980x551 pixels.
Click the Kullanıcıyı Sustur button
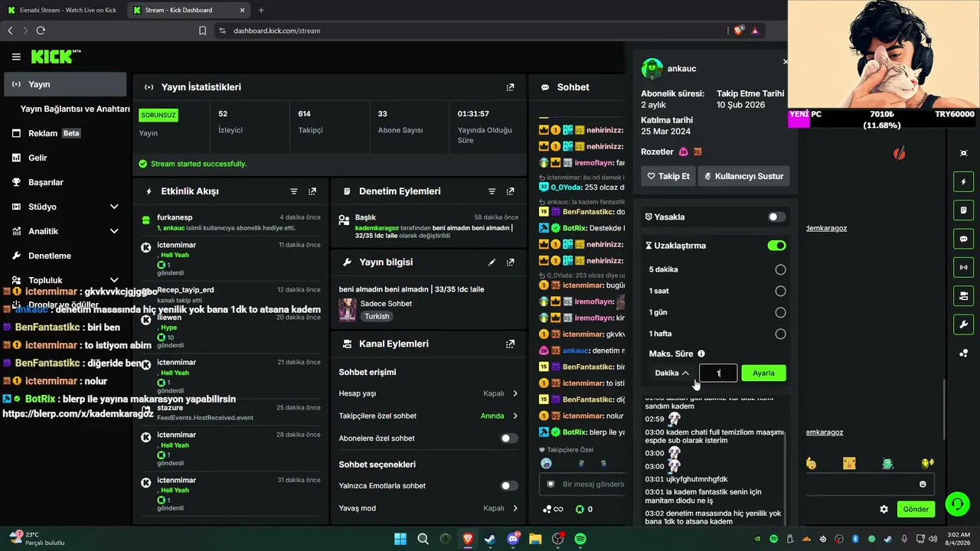pos(744,176)
